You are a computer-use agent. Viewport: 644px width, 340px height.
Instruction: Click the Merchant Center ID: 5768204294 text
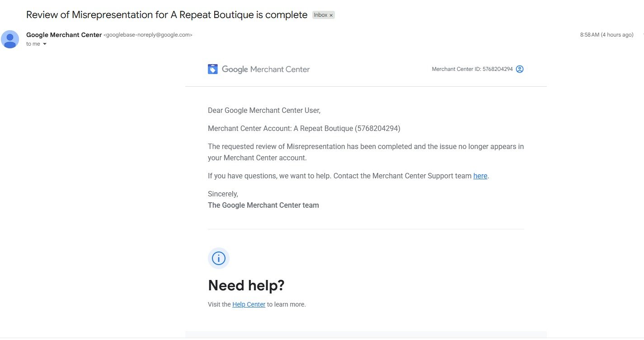472,69
